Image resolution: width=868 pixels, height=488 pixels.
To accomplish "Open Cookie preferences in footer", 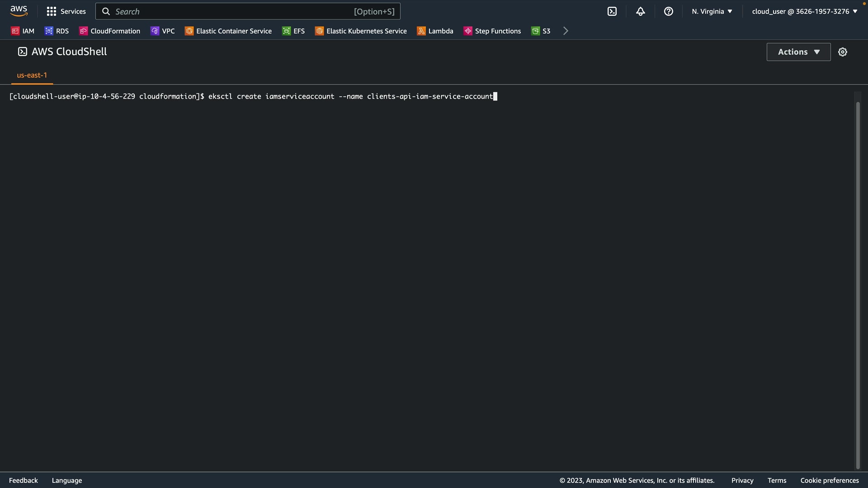I will [x=829, y=480].
